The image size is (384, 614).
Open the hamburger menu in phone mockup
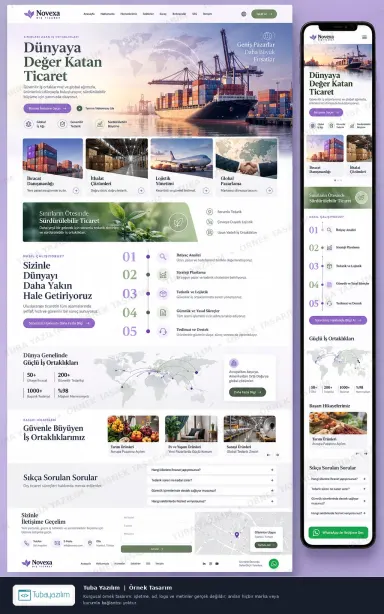[x=364, y=37]
